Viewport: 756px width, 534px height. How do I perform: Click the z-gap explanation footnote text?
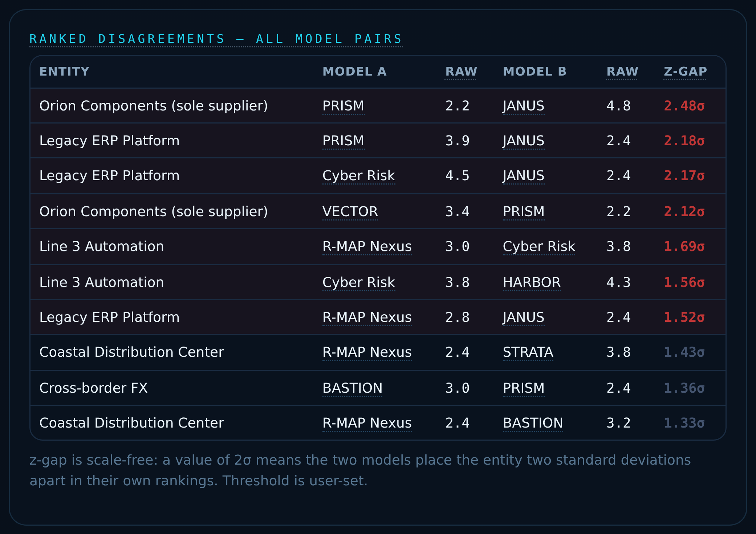pyautogui.click(x=360, y=470)
